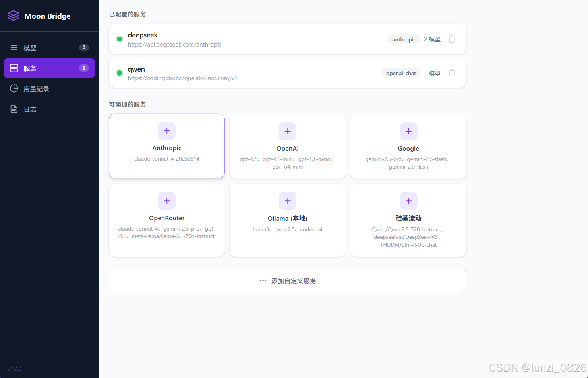Screen dimensions: 588x378
Task: Click the Google gemini-2.5-pro model list text
Action: pos(408,163)
